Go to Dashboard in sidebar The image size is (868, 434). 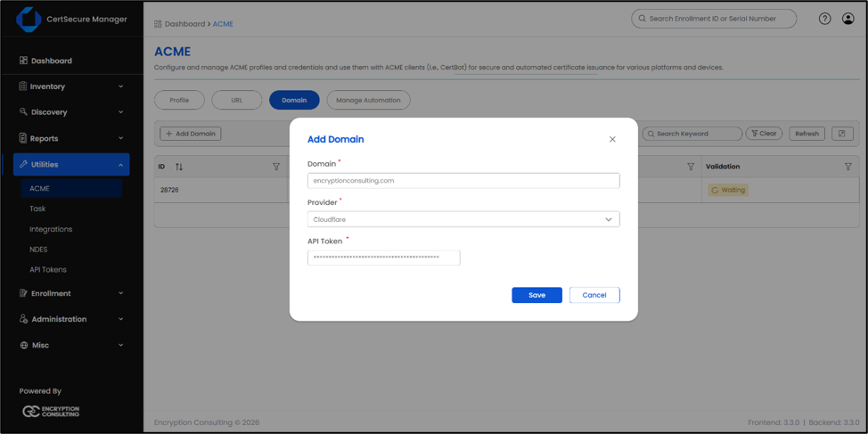52,61
